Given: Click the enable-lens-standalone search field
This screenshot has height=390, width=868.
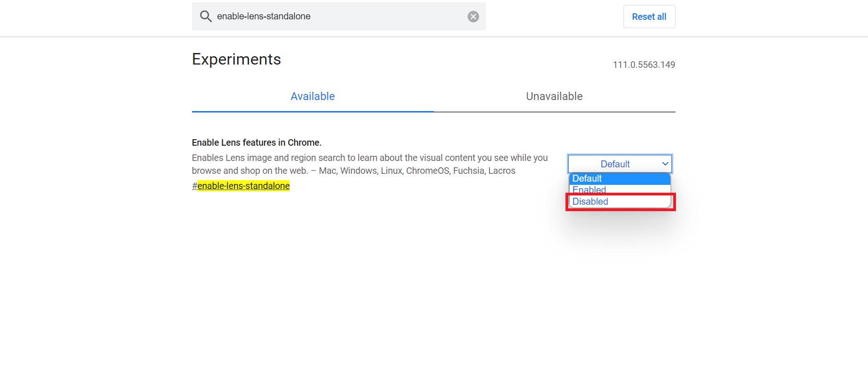Looking at the screenshot, I should pyautogui.click(x=338, y=17).
